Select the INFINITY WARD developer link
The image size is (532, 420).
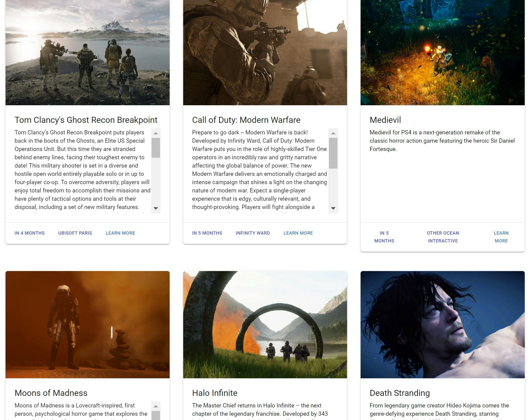pyautogui.click(x=253, y=233)
